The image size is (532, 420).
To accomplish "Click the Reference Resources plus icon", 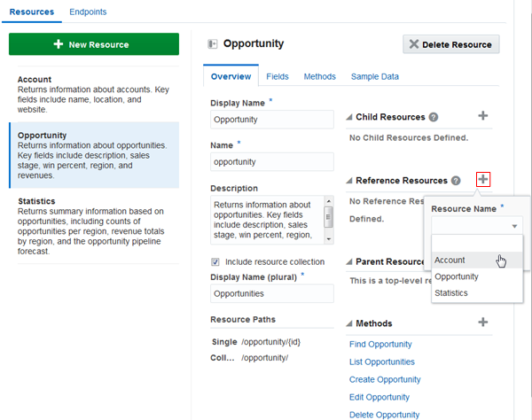I will coord(482,180).
